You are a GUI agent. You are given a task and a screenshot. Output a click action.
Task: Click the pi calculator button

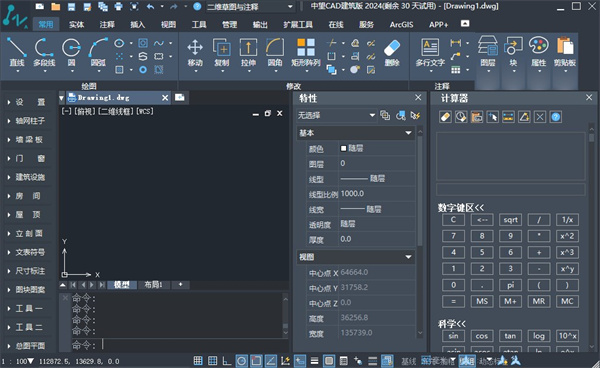pyautogui.click(x=510, y=285)
